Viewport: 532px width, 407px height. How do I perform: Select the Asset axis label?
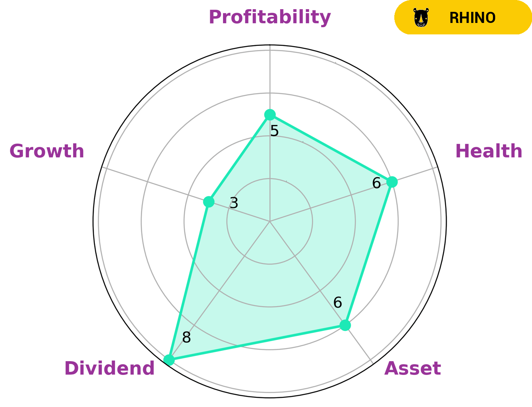tap(412, 368)
